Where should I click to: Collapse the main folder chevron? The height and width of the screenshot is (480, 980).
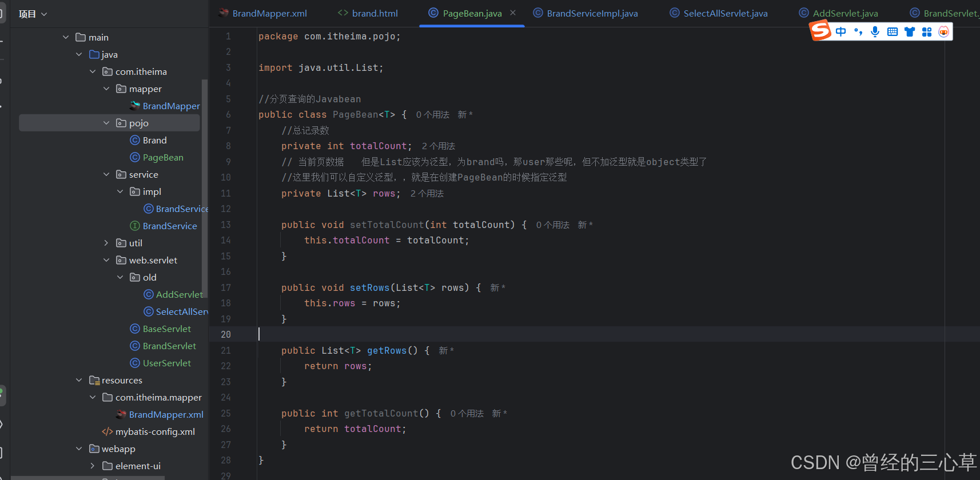66,37
